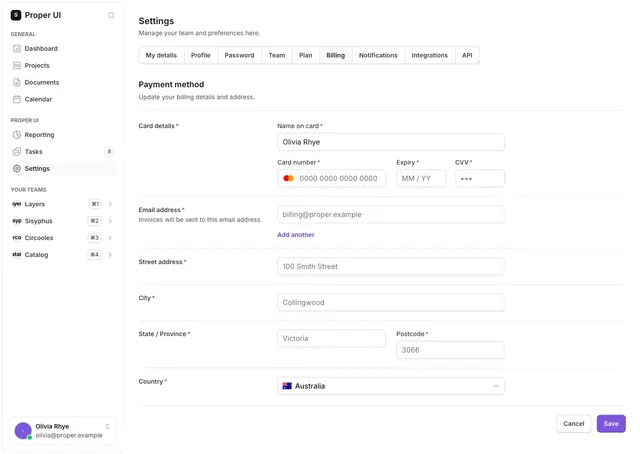Click the Dashboard icon in sidebar
The height and width of the screenshot is (454, 640).
(x=17, y=49)
